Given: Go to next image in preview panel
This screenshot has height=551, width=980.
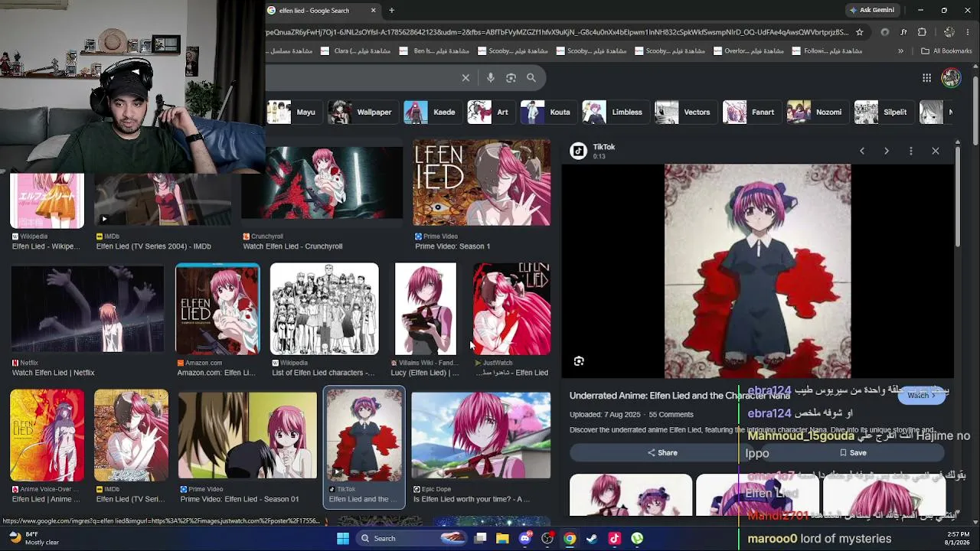Looking at the screenshot, I should (x=887, y=151).
